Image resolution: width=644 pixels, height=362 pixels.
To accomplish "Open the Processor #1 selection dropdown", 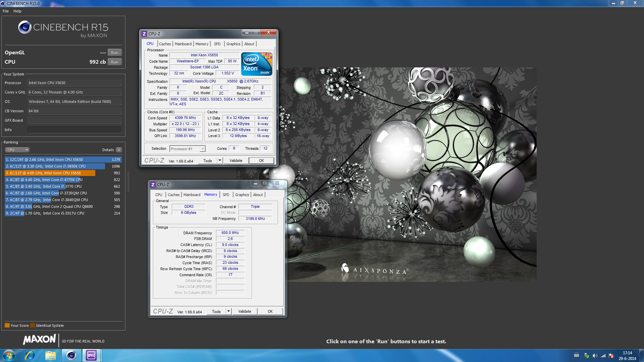I will [187, 149].
